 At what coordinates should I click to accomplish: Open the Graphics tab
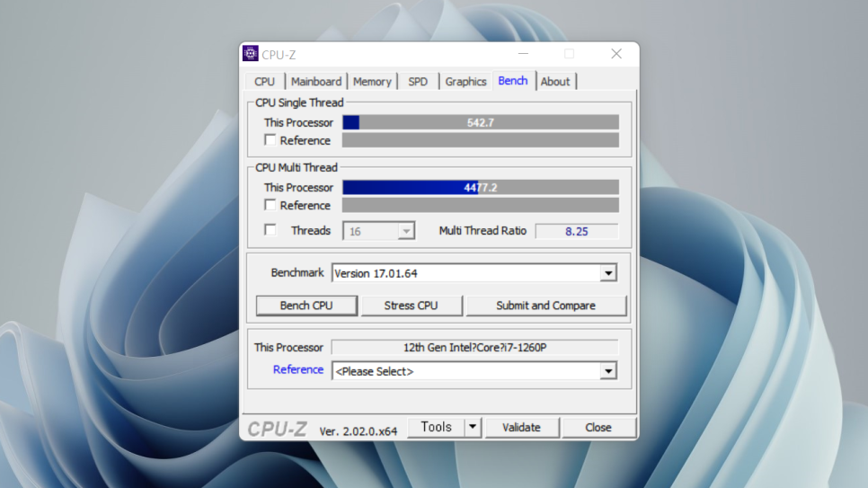(465, 82)
